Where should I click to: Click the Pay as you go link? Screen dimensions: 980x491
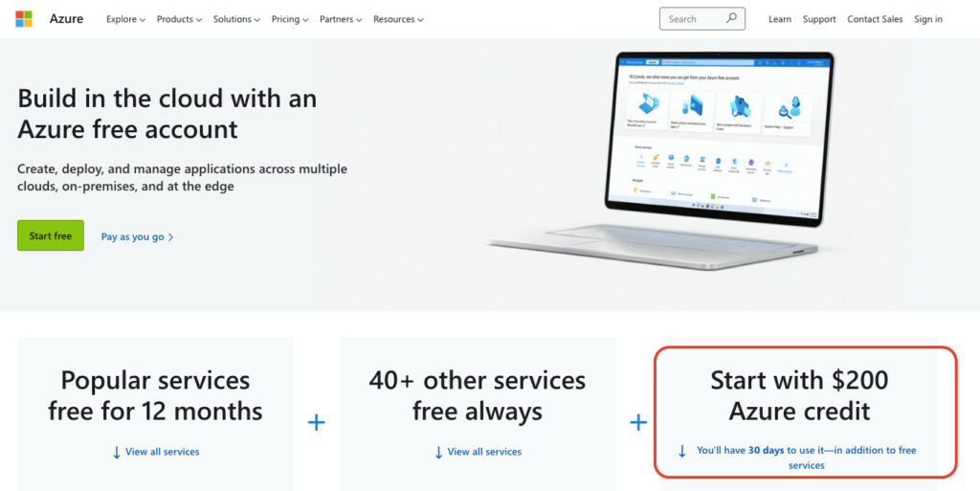(138, 236)
